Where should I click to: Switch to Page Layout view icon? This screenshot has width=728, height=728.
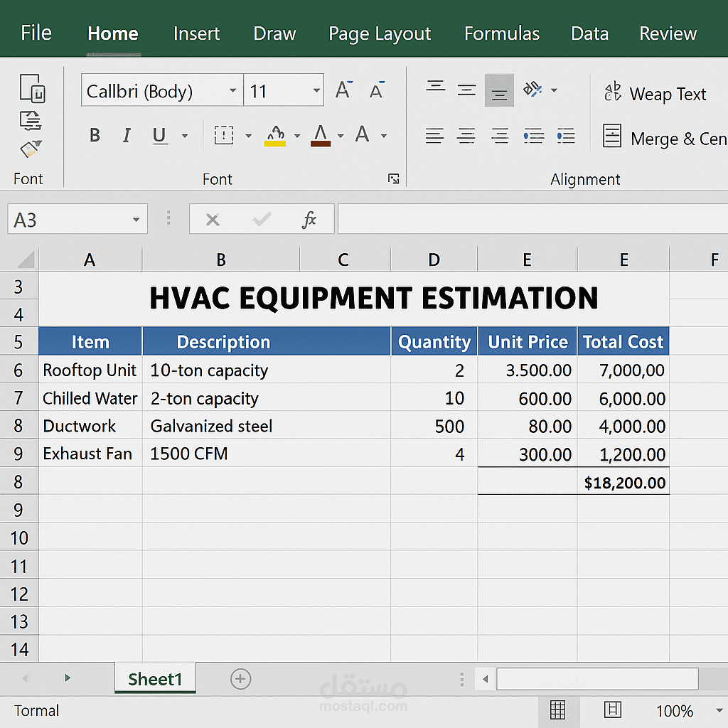612,710
